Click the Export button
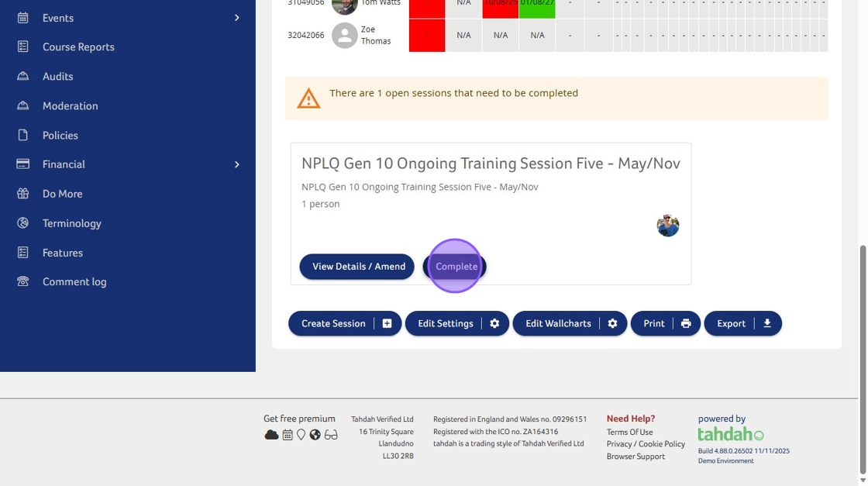The image size is (868, 486). point(743,323)
